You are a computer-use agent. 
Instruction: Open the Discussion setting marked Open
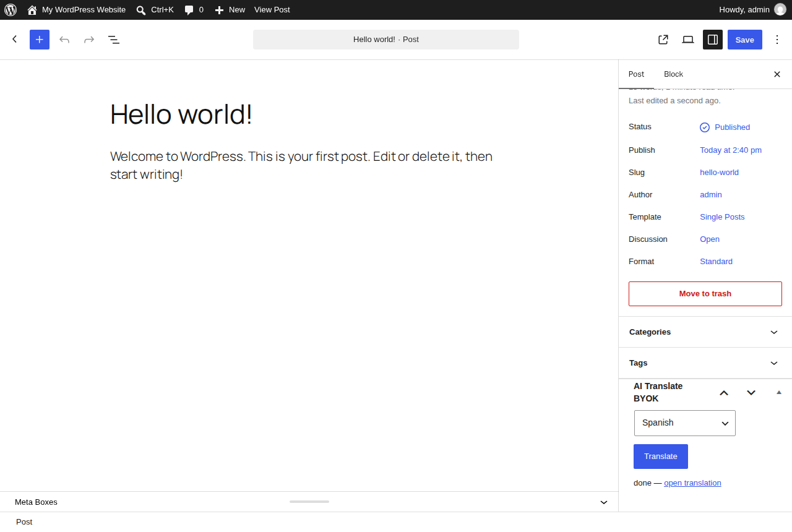[710, 239]
